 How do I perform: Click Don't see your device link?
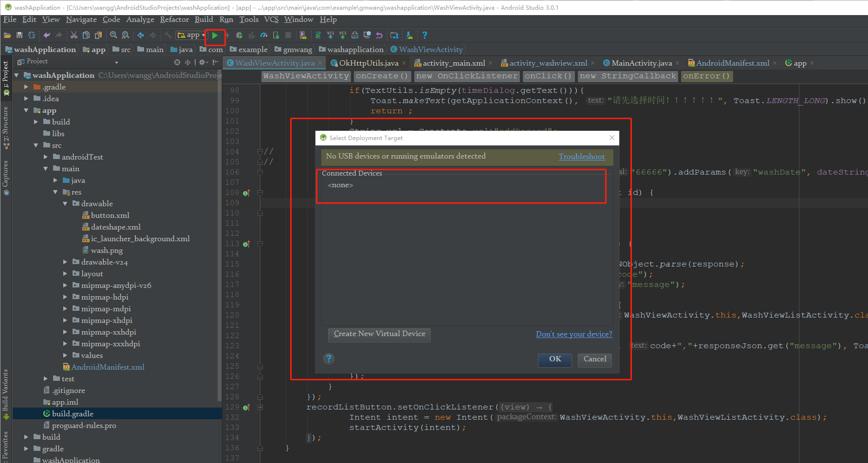(x=574, y=334)
